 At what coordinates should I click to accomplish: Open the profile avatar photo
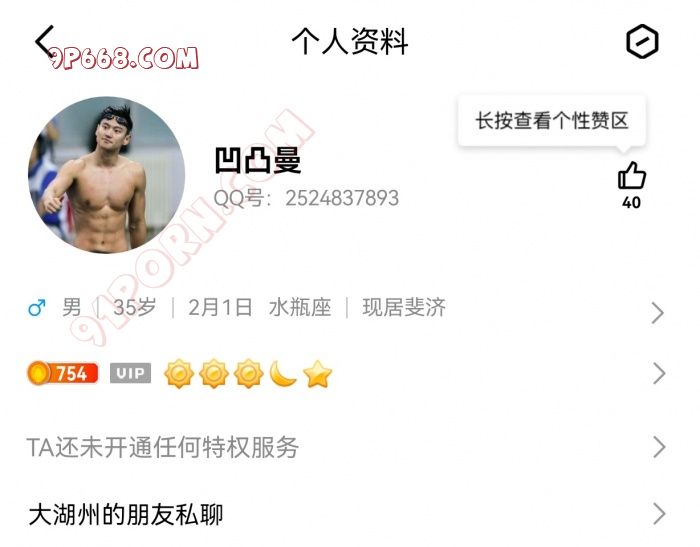coord(106,175)
